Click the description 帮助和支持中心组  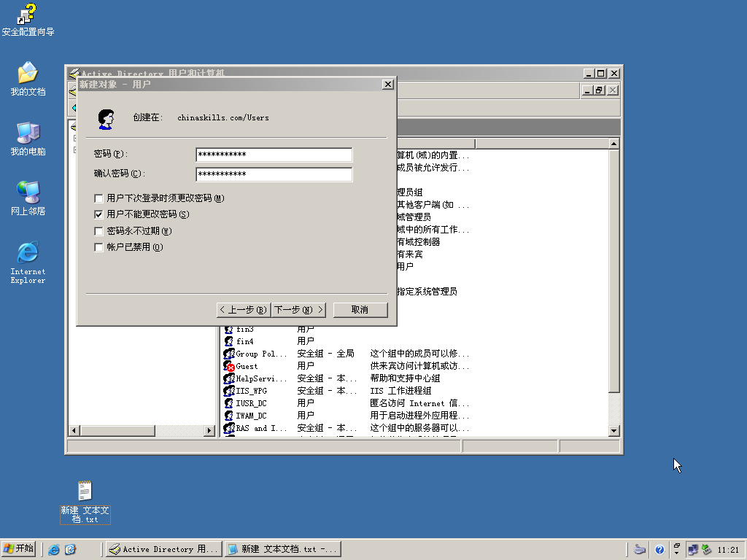click(405, 378)
